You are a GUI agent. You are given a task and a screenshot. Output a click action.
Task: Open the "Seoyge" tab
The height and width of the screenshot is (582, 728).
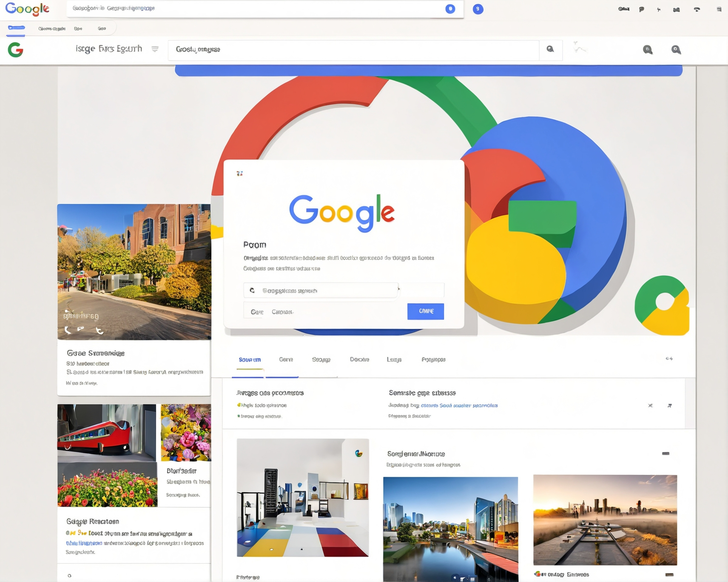[321, 359]
